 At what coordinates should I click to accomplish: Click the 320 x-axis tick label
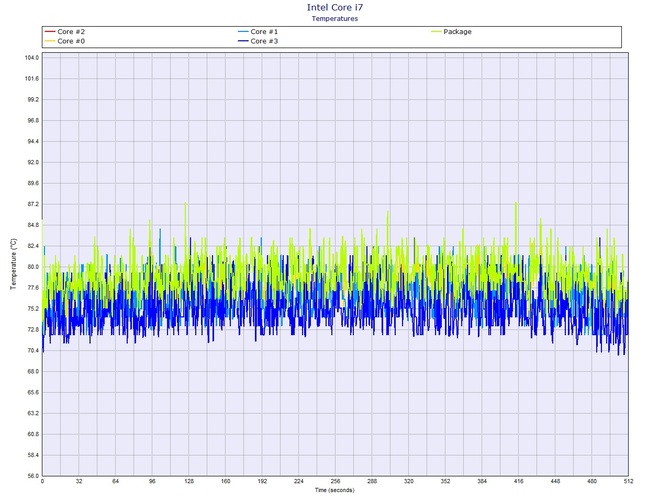(409, 481)
